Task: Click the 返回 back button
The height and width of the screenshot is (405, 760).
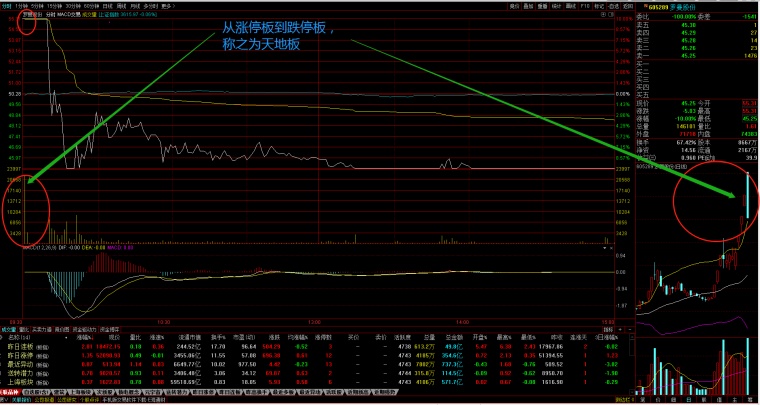Action: (x=628, y=6)
